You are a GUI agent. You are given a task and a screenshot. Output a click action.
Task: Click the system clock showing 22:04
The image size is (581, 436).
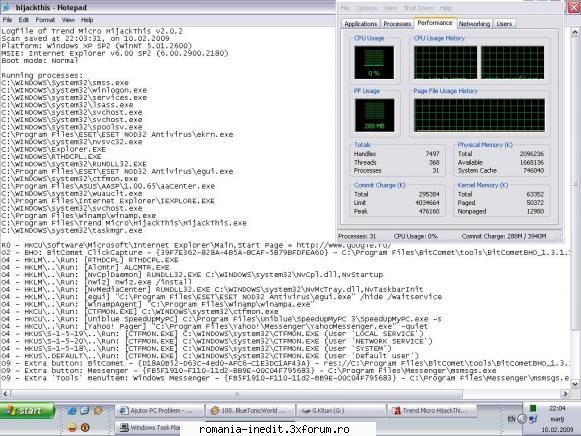tap(557, 408)
